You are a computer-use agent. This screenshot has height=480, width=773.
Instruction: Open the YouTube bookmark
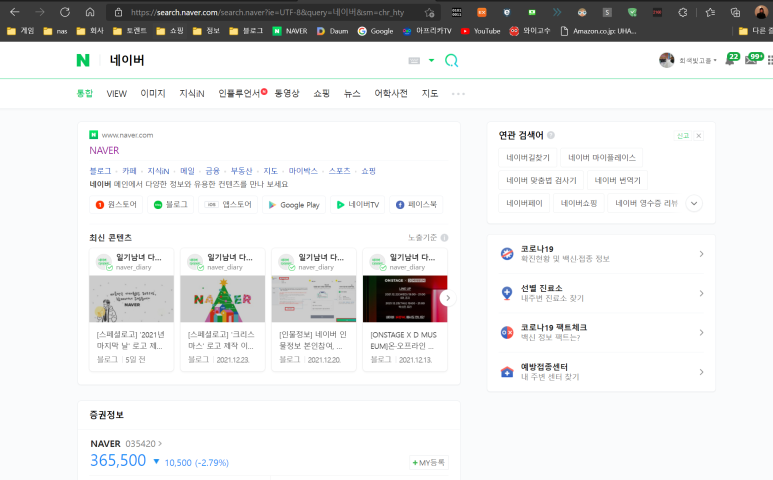coord(481,31)
